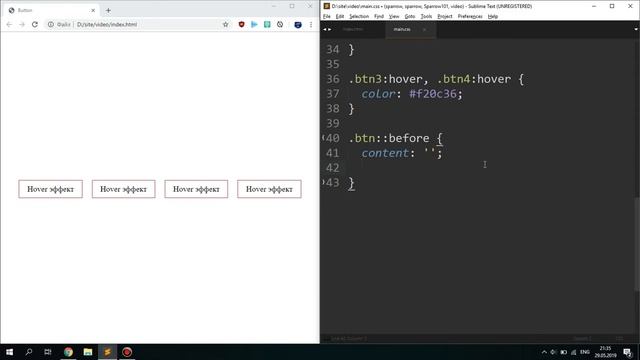Close the Button tab in Chrome
The image size is (640, 360).
[x=93, y=10]
